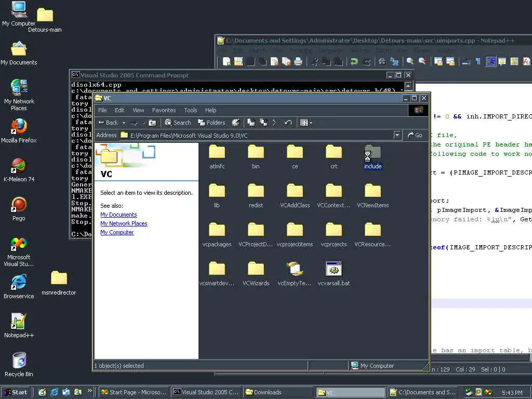Select the vcpackages folder

[x=217, y=234]
